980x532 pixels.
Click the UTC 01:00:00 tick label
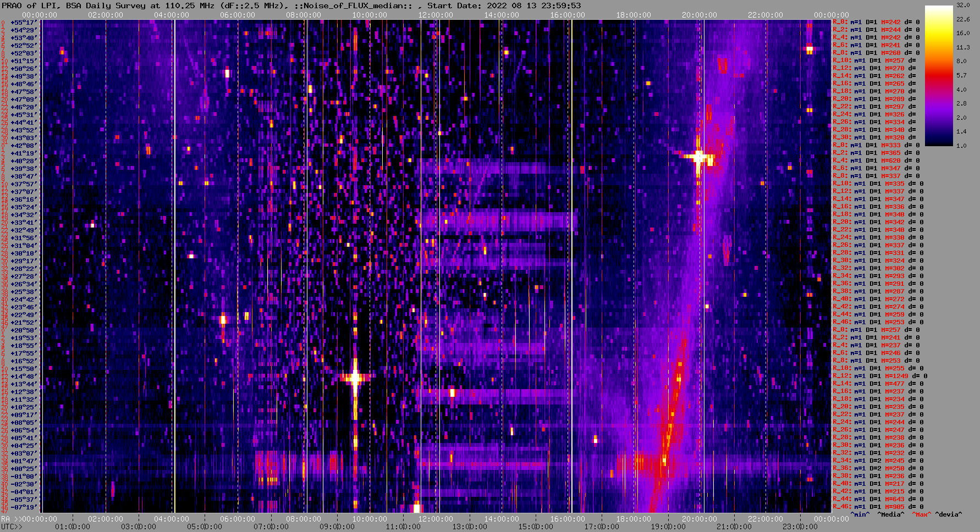73,527
